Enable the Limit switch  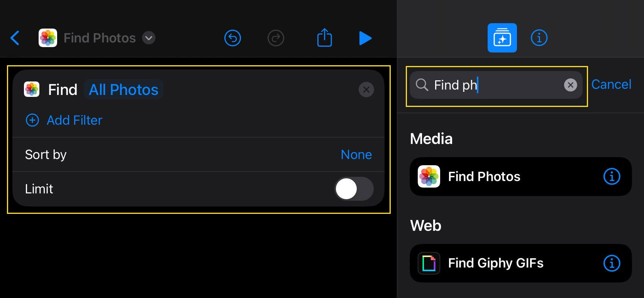pyautogui.click(x=354, y=189)
